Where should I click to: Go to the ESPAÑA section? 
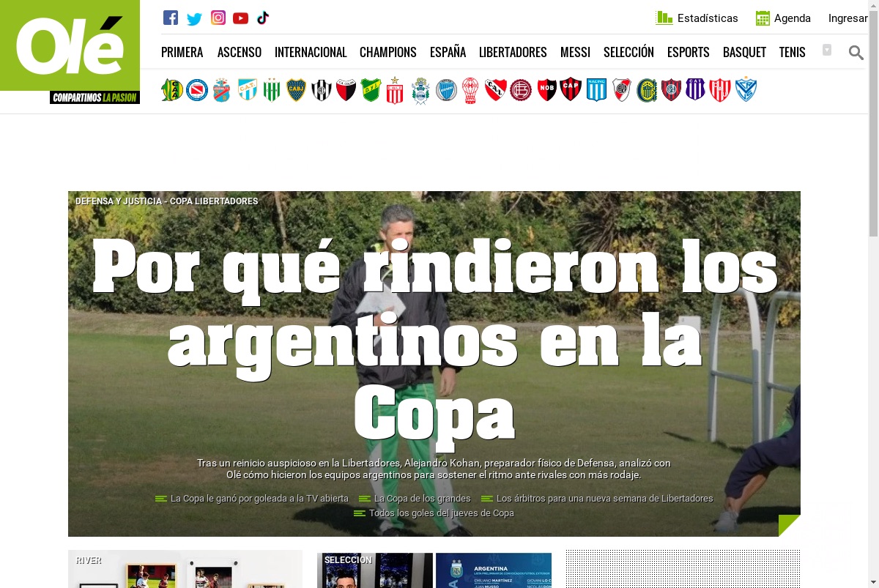click(448, 52)
